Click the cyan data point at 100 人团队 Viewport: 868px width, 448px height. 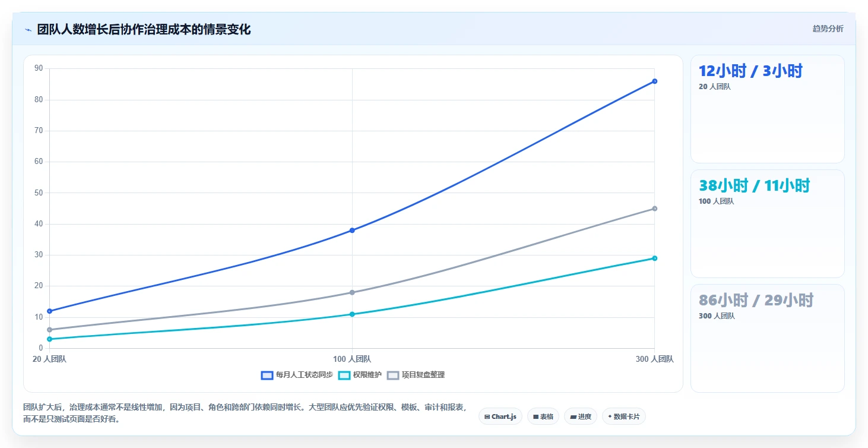coord(352,314)
